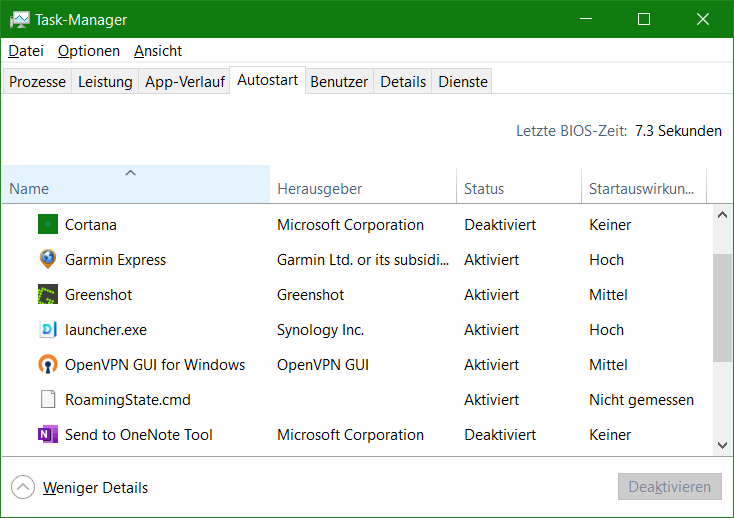Minimize the Task-Manager window

pyautogui.click(x=586, y=19)
